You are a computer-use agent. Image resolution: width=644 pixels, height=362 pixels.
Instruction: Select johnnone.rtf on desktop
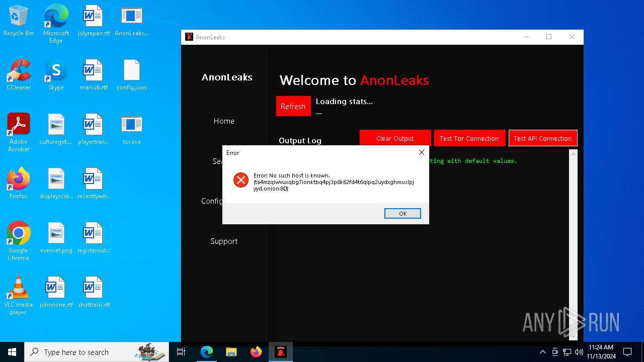pyautogui.click(x=56, y=293)
